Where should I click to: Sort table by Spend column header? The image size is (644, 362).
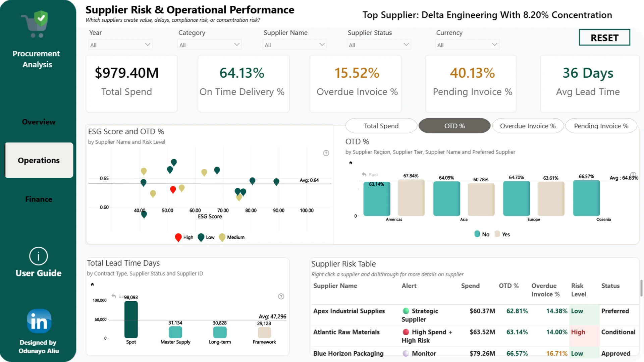[470, 286]
